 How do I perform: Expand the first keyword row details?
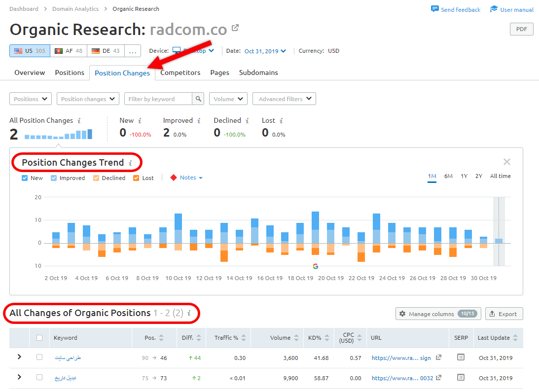coord(19,357)
